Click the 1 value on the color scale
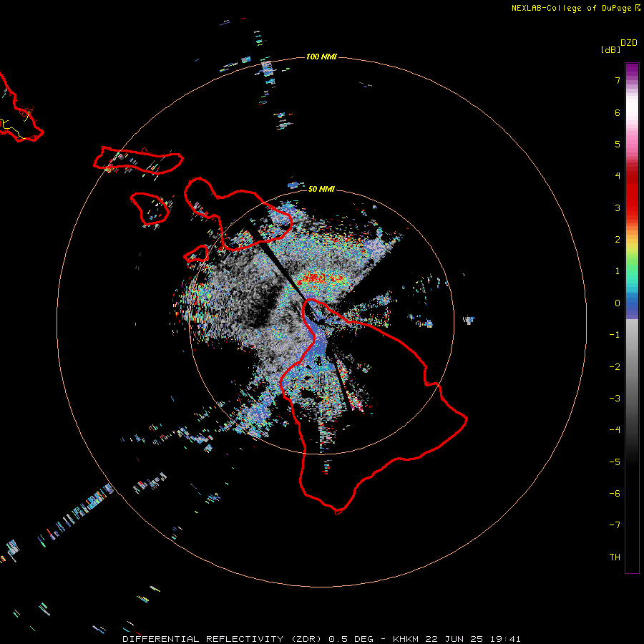The image size is (644, 644). pyautogui.click(x=618, y=271)
